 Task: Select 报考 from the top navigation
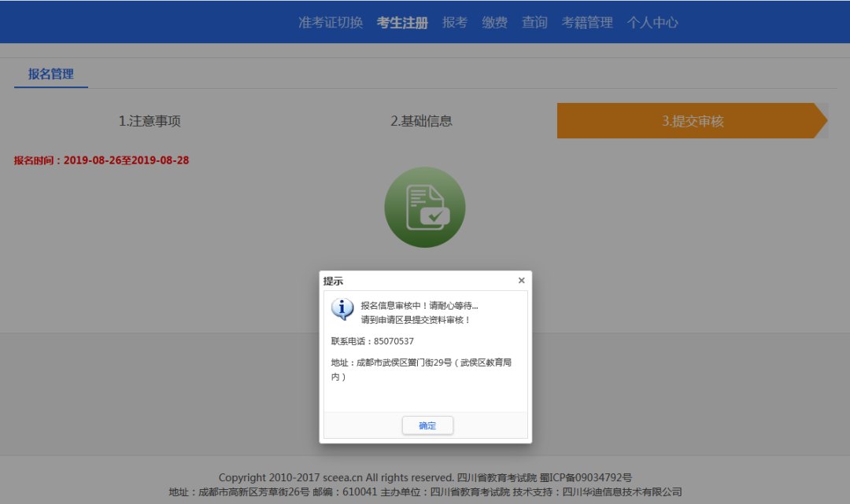[x=455, y=23]
